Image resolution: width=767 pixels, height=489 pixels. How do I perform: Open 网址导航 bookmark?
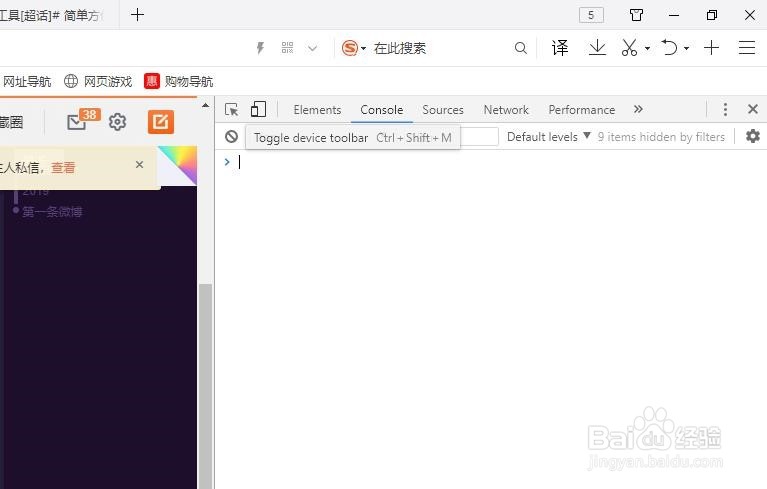(x=27, y=81)
